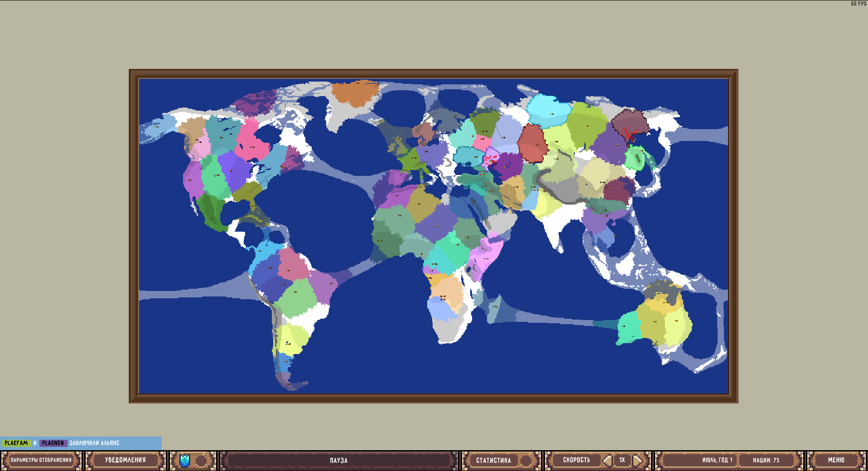868x471 pixels.
Task: Click the round icon next to Статистика
Action: click(526, 460)
